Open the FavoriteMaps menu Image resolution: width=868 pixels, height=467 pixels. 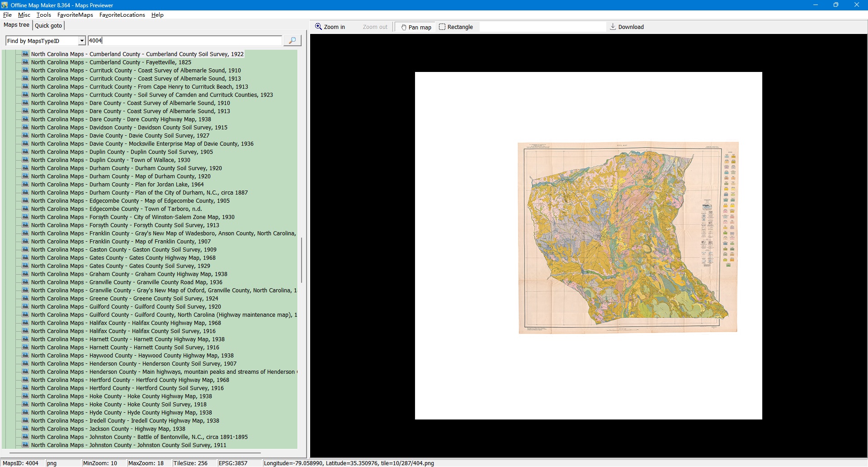pyautogui.click(x=75, y=15)
